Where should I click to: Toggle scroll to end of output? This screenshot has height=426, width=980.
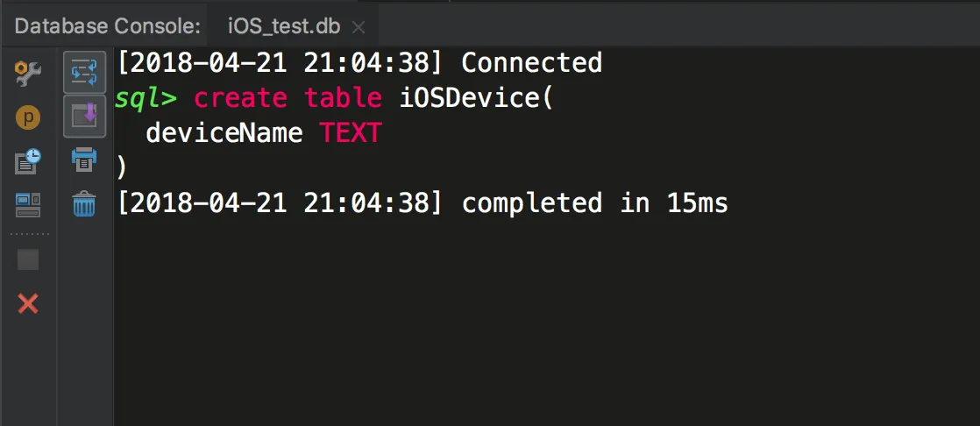[x=84, y=116]
